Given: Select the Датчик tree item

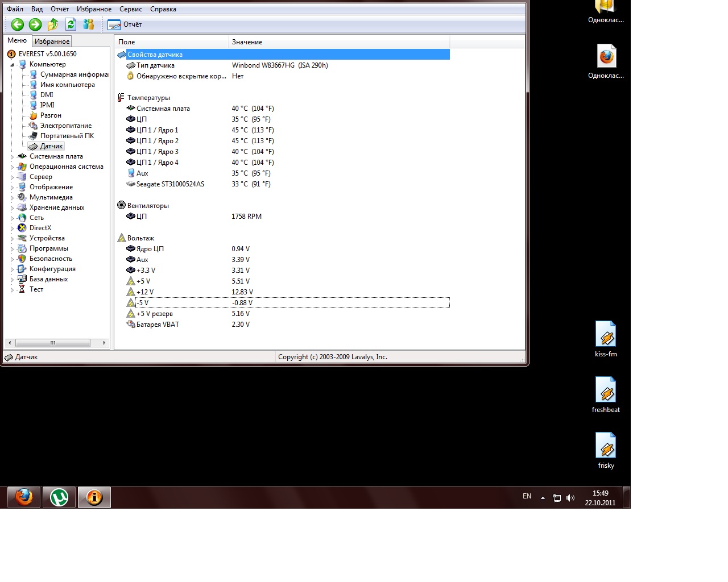Looking at the screenshot, I should tap(51, 146).
